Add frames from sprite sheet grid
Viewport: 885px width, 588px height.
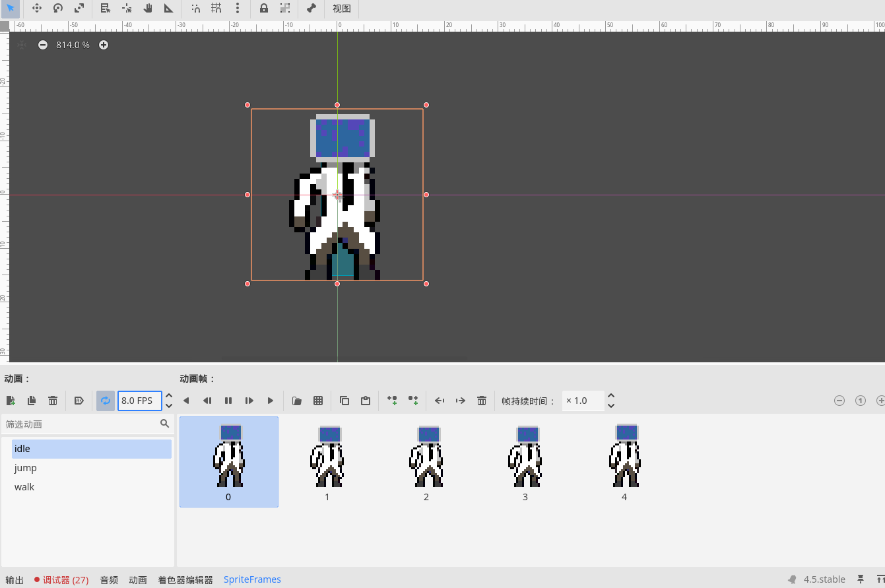(318, 401)
